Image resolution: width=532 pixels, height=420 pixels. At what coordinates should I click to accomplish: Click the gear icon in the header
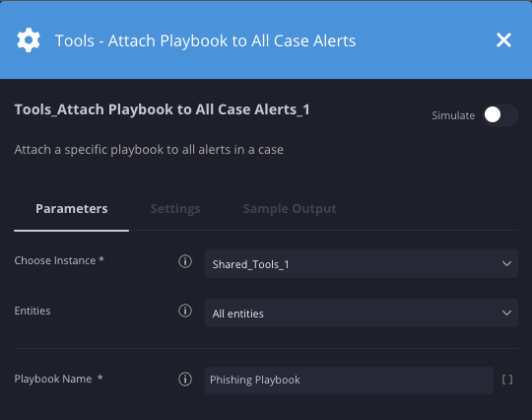pos(29,40)
